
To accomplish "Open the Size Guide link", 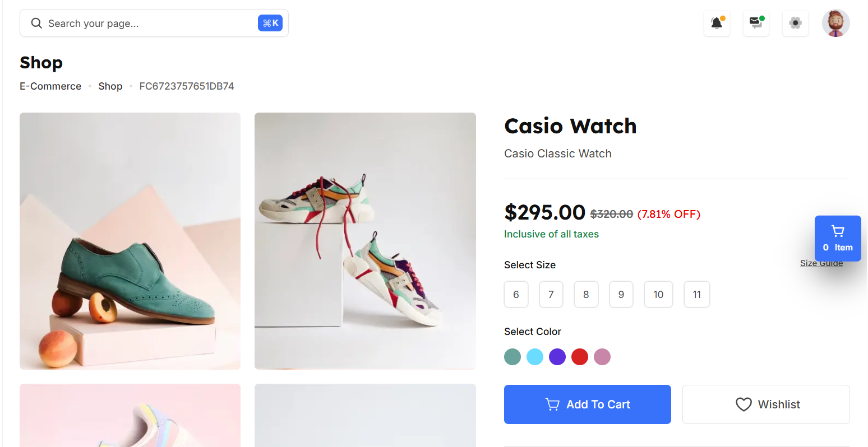I will pos(821,263).
